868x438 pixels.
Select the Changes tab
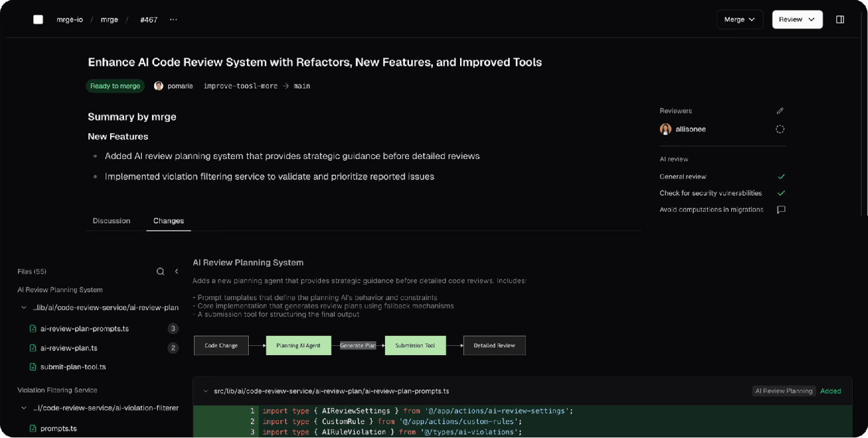169,221
